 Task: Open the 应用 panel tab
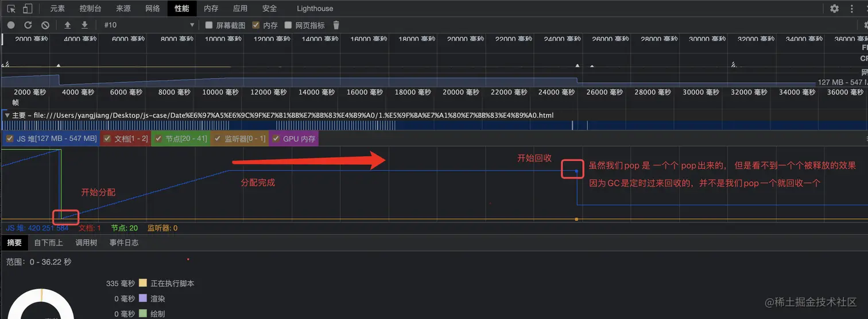(x=241, y=9)
